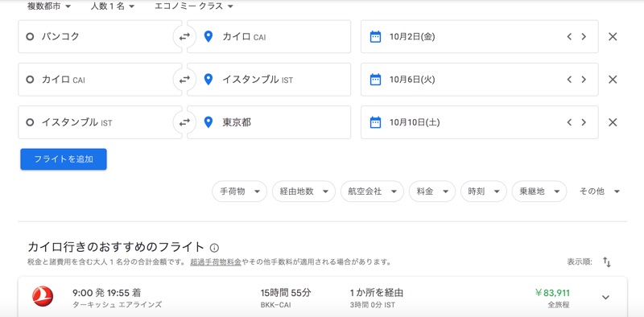The width and height of the screenshot is (644, 317).
Task: Open the エコノミー クラス dropdown
Action: (194, 6)
